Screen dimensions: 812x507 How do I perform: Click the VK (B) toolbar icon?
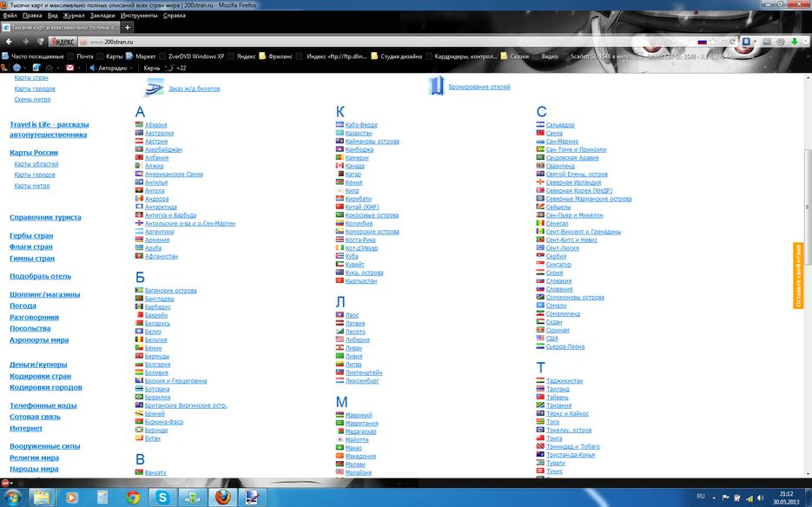[x=746, y=42]
